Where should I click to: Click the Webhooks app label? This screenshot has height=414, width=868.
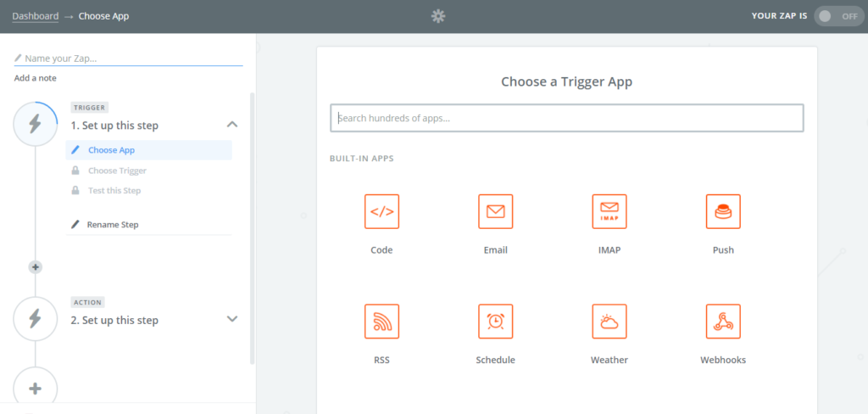[x=723, y=360]
